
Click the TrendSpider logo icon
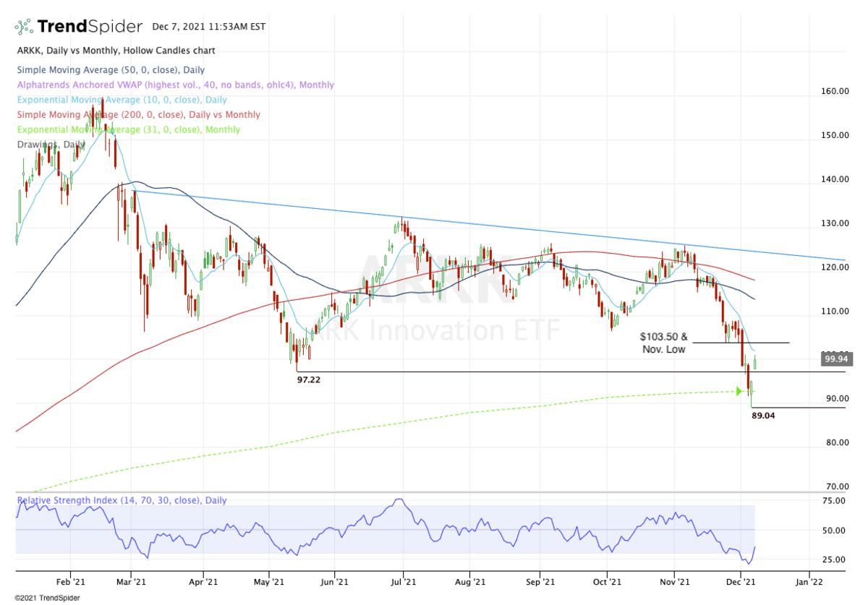[24, 27]
